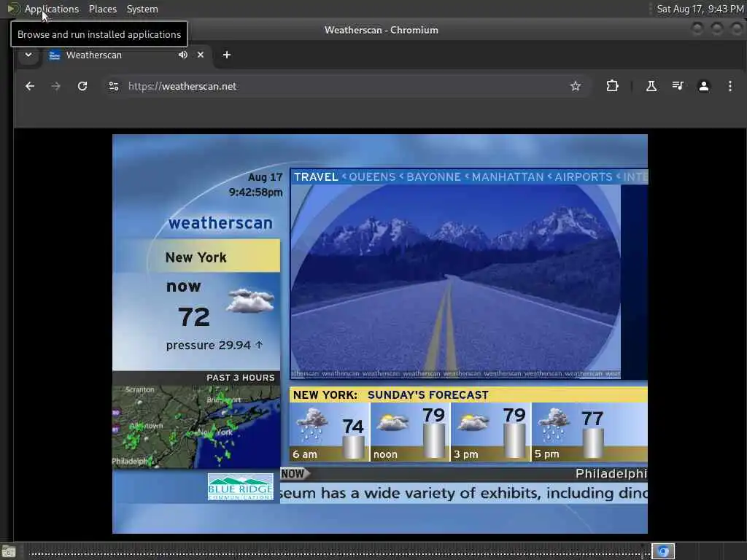
Task: Open the profile avatar button
Action: [x=704, y=86]
